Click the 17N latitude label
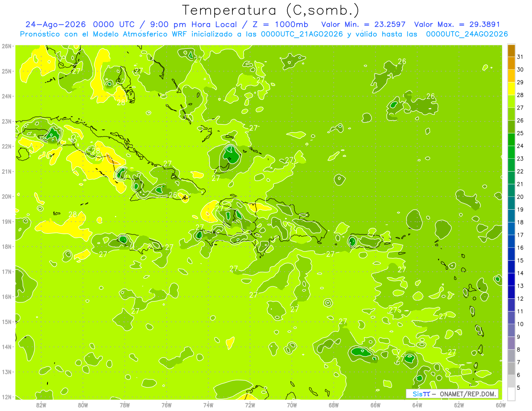Image resolution: width=532 pixels, height=411 pixels. tap(7, 271)
